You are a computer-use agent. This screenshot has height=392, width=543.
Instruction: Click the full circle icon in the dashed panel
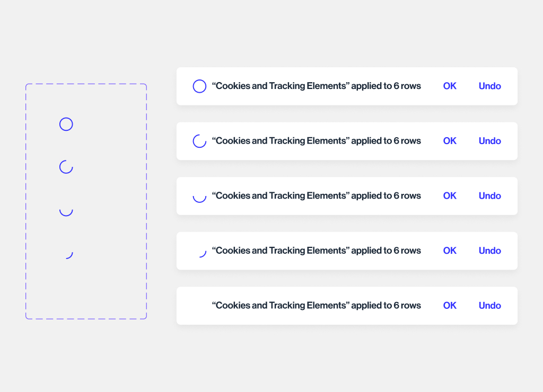(x=66, y=124)
